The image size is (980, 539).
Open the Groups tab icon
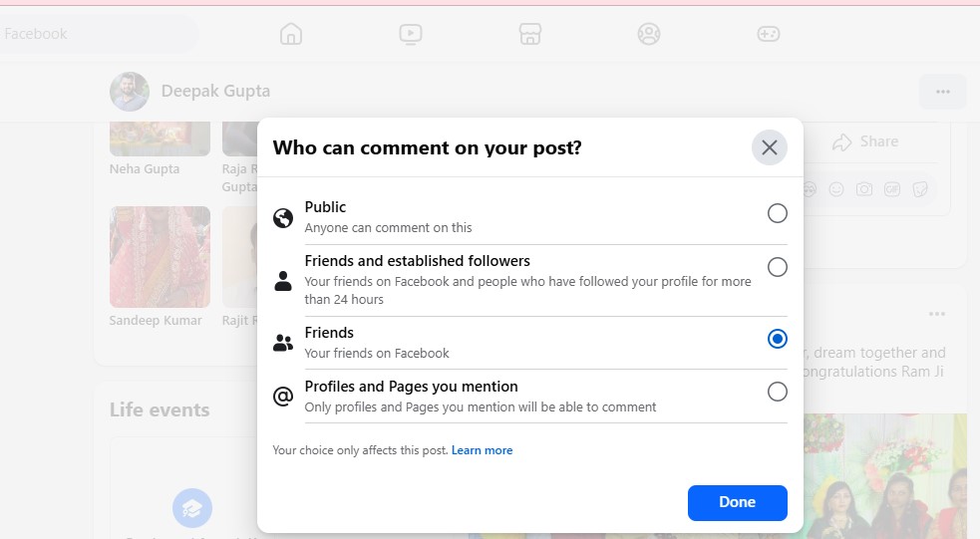pos(649,34)
